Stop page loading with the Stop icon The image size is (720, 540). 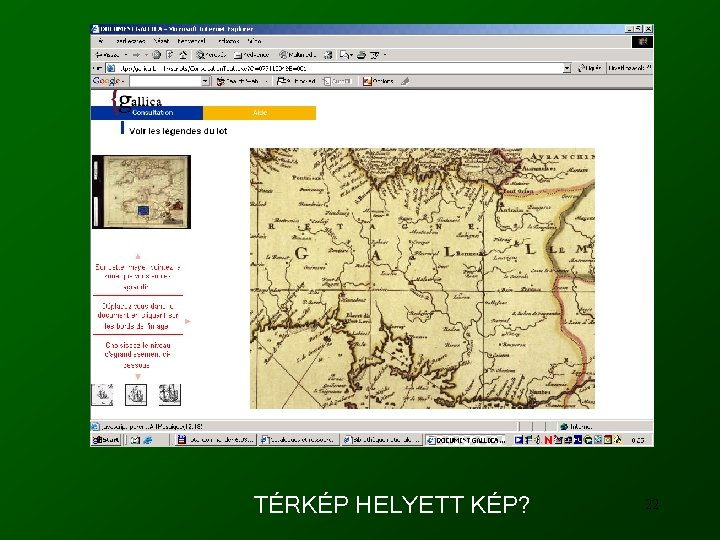(x=157, y=55)
